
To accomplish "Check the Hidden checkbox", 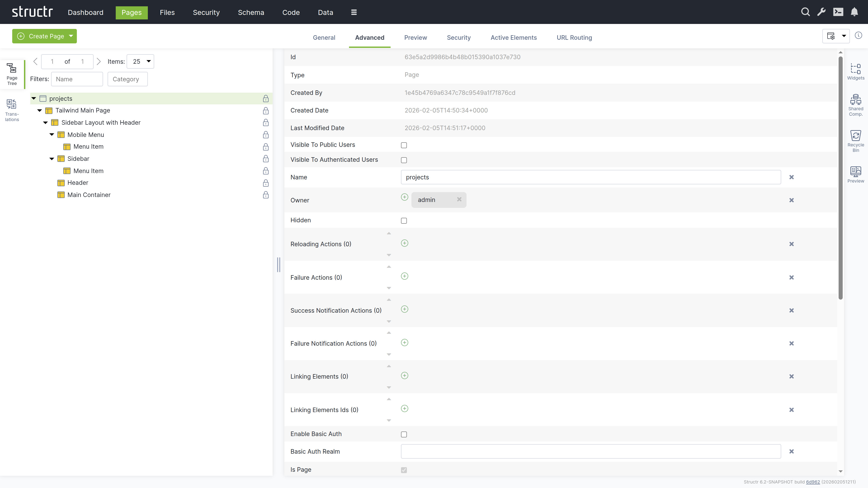I will pyautogui.click(x=404, y=221).
